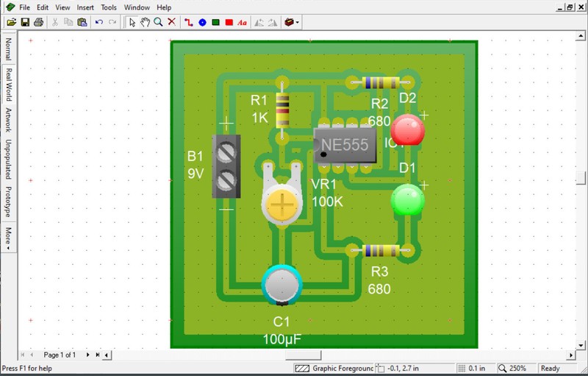Click the horizontal scrollbar thumb

(x=304, y=355)
